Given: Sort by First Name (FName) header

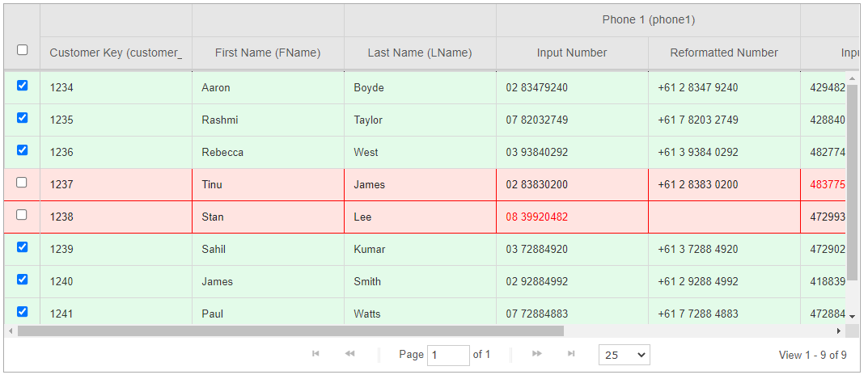Looking at the screenshot, I should [268, 53].
